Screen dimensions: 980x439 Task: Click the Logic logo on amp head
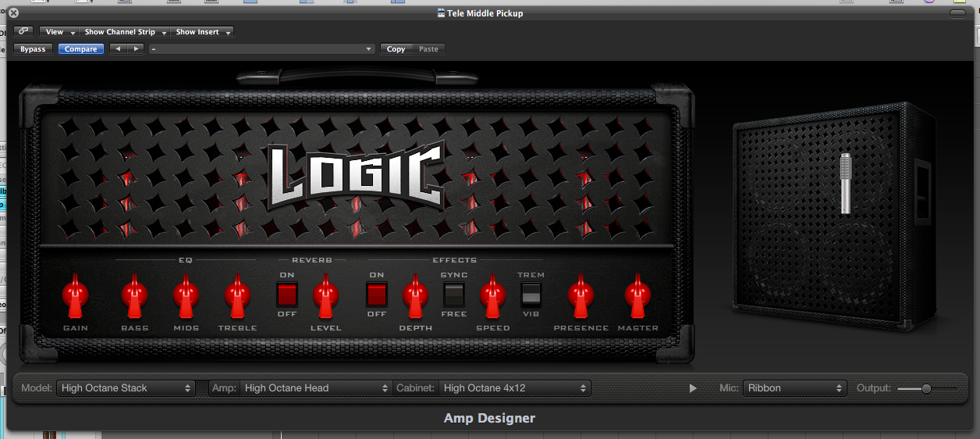357,177
